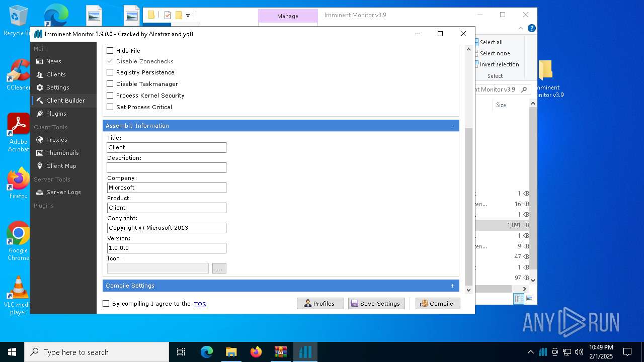Enable Registry Persistence
Image resolution: width=644 pixels, height=362 pixels.
(110, 72)
